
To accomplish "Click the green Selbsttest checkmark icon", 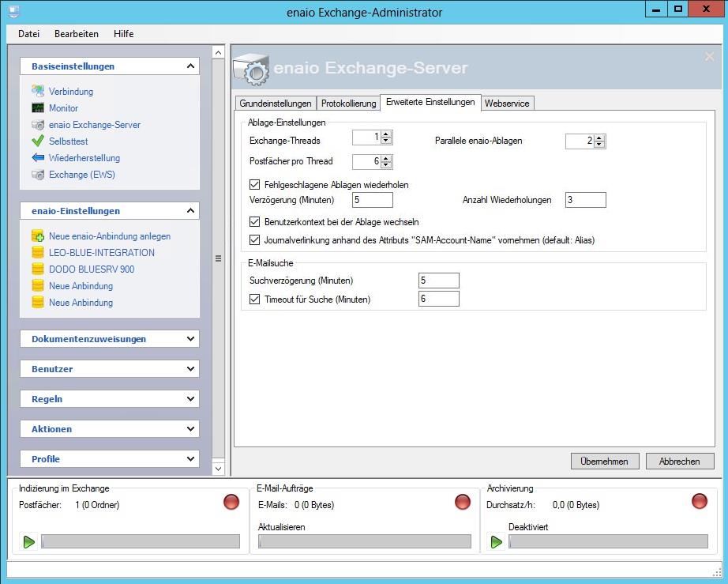I will pos(38,141).
